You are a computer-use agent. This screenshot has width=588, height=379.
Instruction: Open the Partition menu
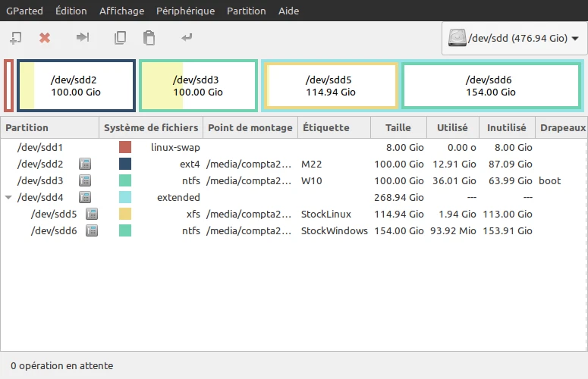pos(246,11)
